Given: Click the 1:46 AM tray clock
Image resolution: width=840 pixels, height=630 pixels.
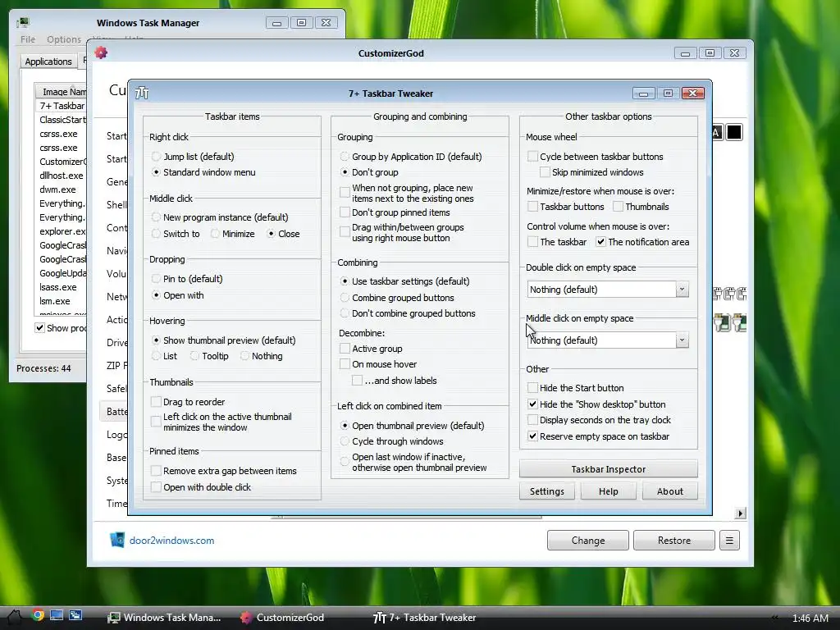Looking at the screenshot, I should click(810, 618).
